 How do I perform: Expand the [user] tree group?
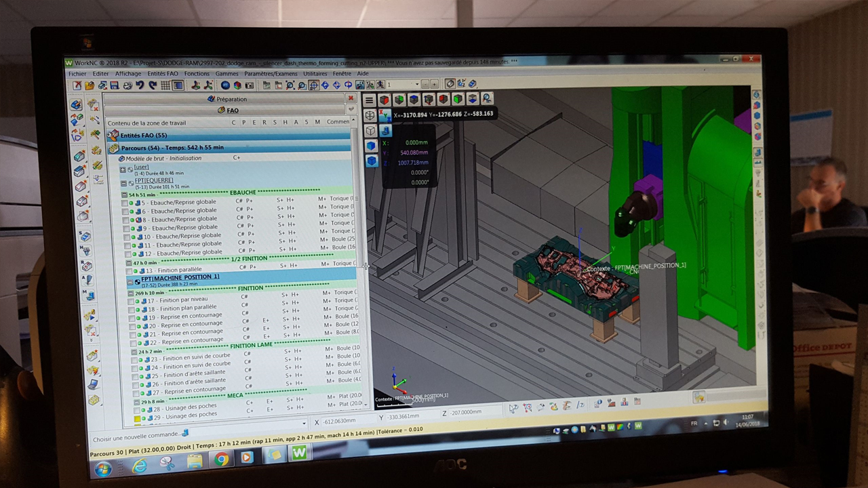[123, 169]
